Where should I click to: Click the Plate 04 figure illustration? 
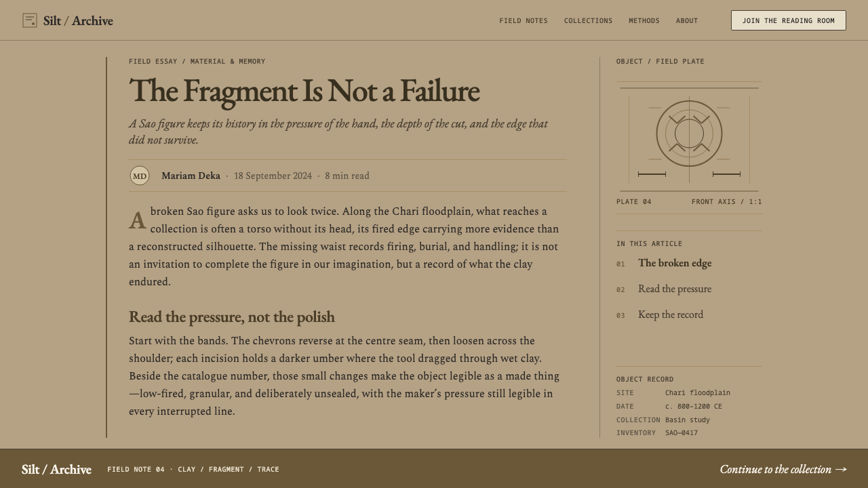point(689,138)
